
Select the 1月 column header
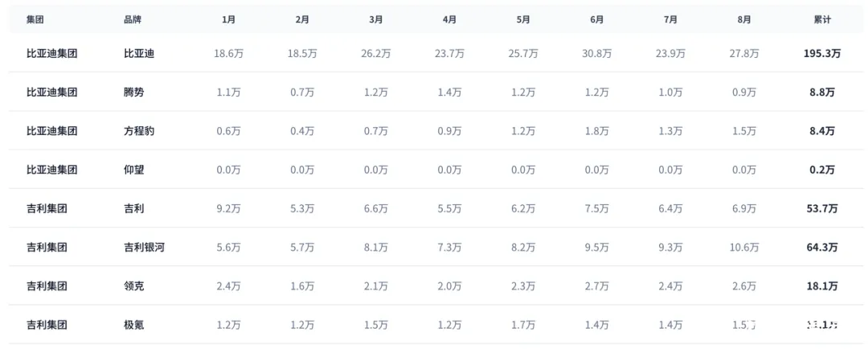pos(228,18)
